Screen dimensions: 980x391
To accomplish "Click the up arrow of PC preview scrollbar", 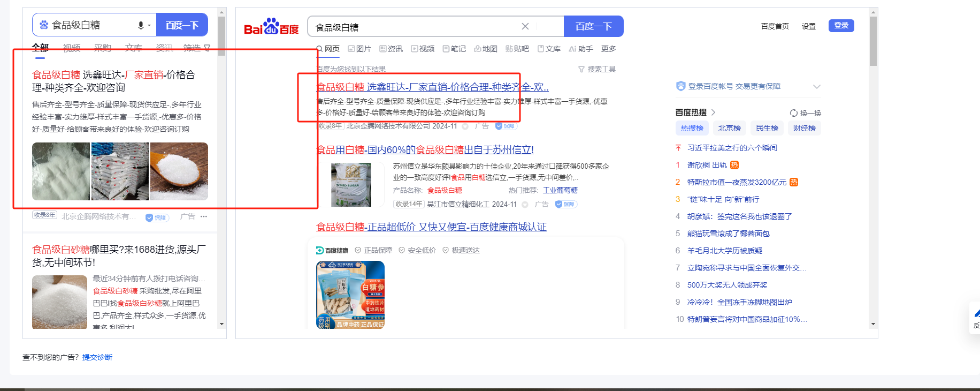I will click(x=873, y=12).
